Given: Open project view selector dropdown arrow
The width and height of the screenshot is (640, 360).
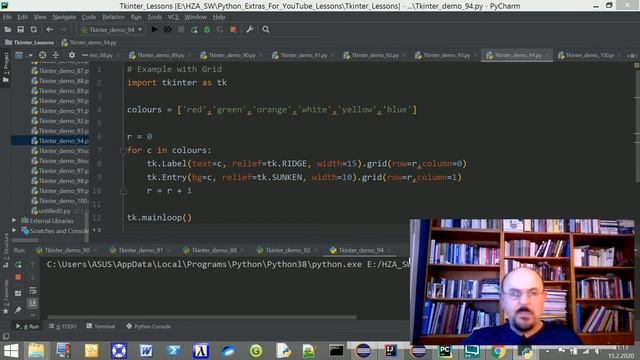Looking at the screenshot, I should (x=30, y=56).
